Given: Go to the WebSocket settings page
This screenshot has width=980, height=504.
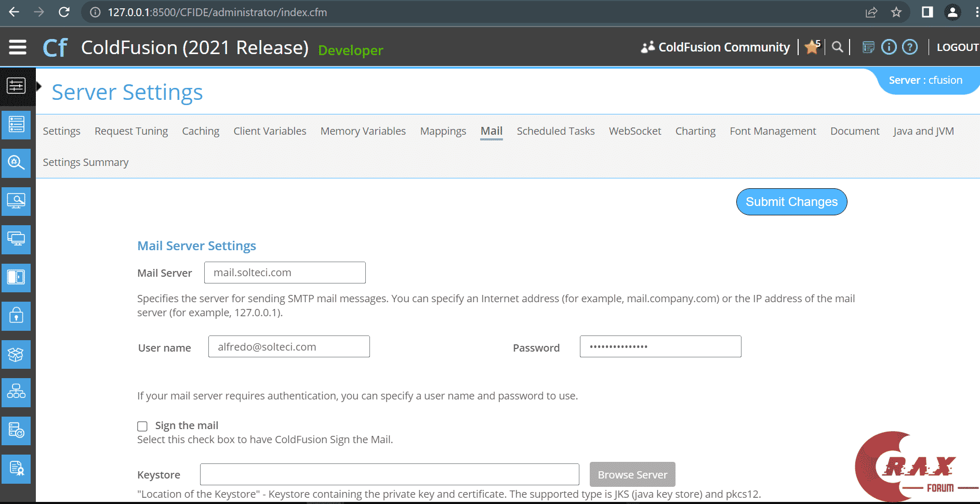Looking at the screenshot, I should [x=635, y=131].
